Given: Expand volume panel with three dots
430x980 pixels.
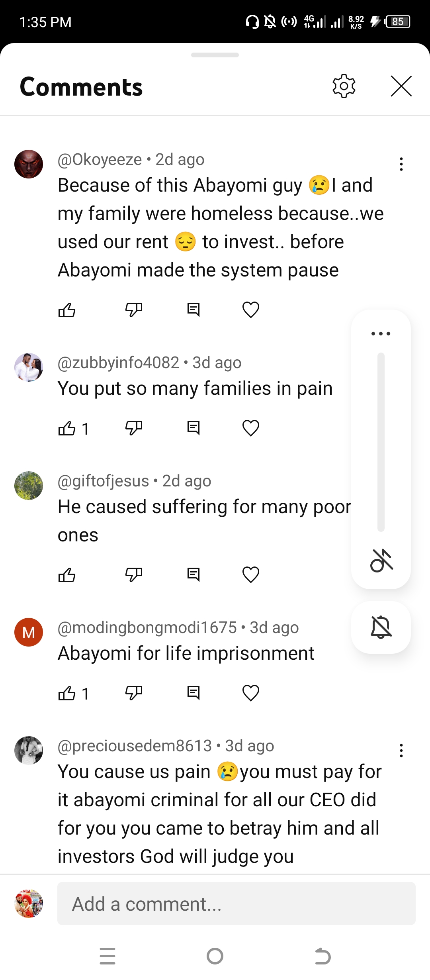Looking at the screenshot, I should pyautogui.click(x=381, y=333).
